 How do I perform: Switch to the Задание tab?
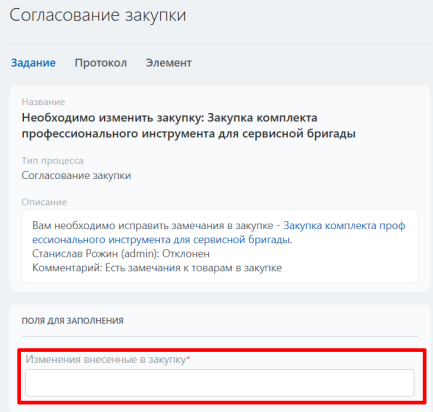click(33, 63)
